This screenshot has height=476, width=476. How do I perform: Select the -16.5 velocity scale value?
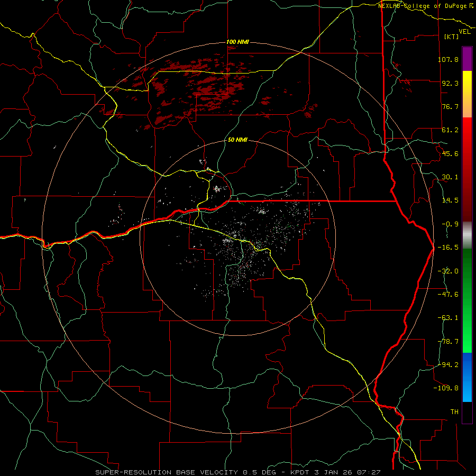tap(448, 248)
